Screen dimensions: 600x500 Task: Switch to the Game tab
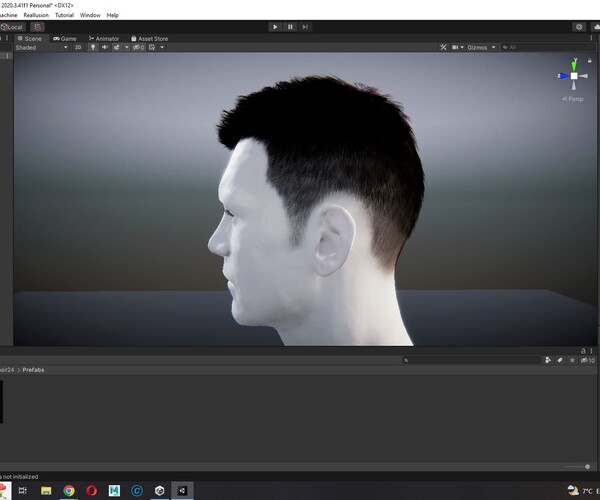[65, 39]
